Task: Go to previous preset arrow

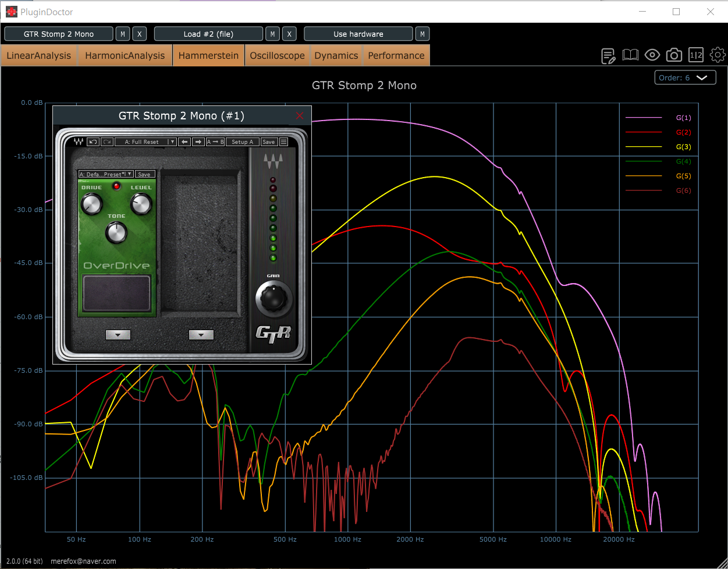Action: pos(184,142)
